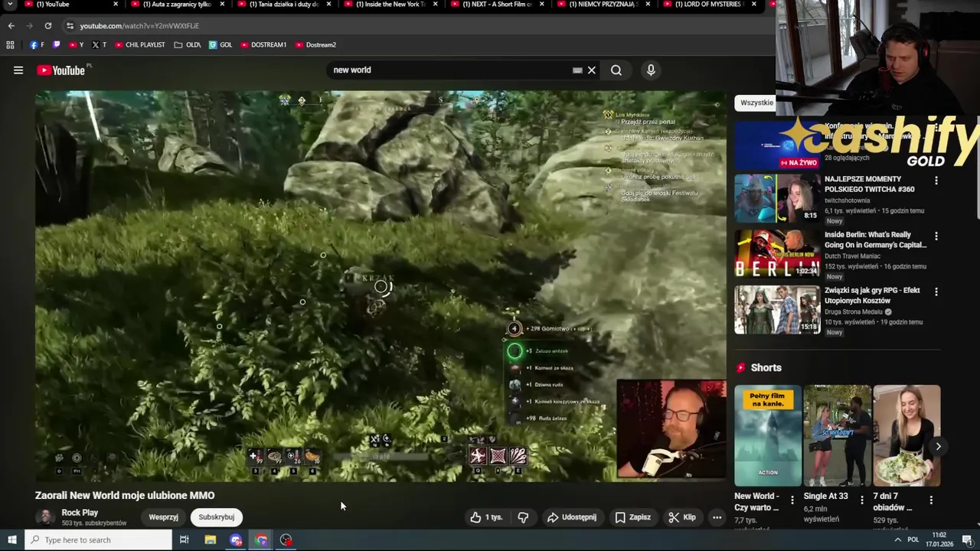Open the Twitch bookmark

coord(56,45)
